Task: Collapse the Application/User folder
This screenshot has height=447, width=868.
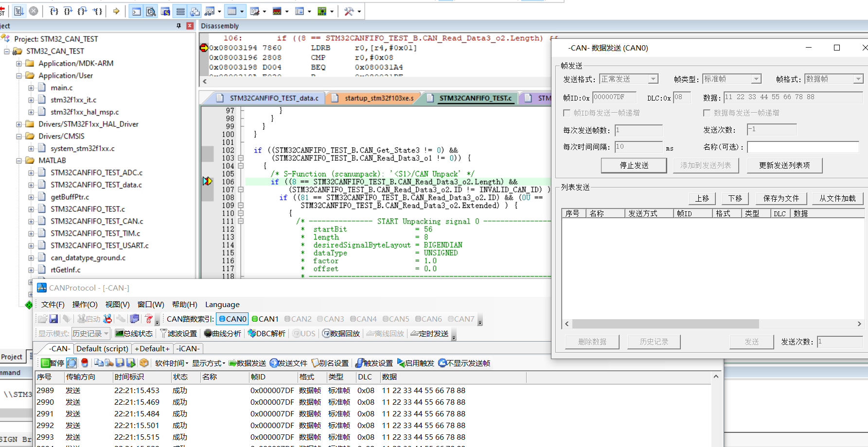Action: tap(19, 75)
